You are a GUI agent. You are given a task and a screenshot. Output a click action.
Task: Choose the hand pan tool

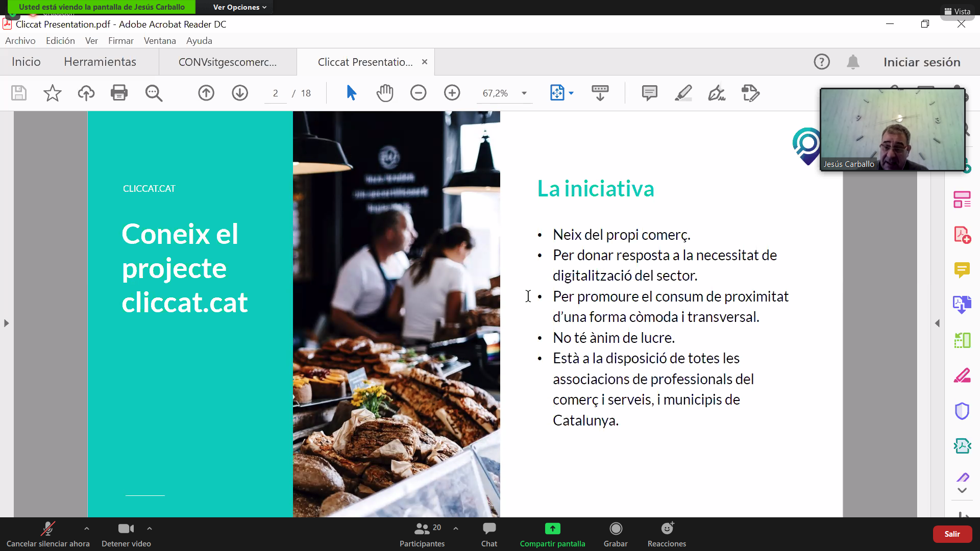[x=385, y=93]
